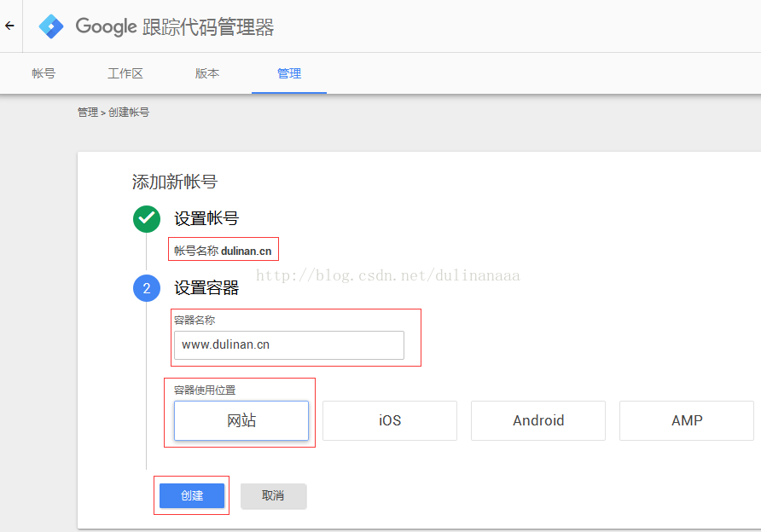This screenshot has height=532, width=761.
Task: Click the green checkmark step icon
Action: point(147,219)
